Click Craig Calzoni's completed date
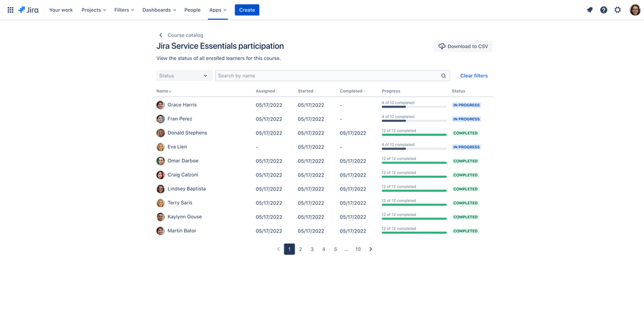 353,175
